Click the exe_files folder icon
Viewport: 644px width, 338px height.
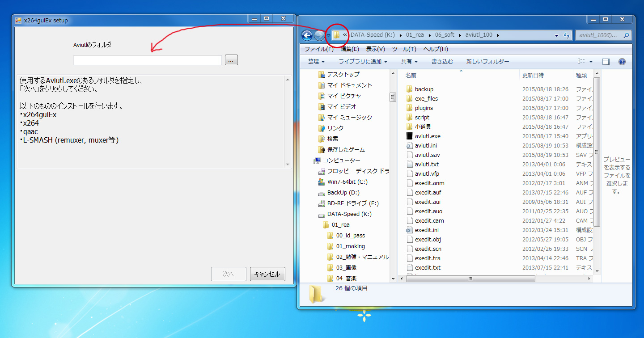point(410,98)
